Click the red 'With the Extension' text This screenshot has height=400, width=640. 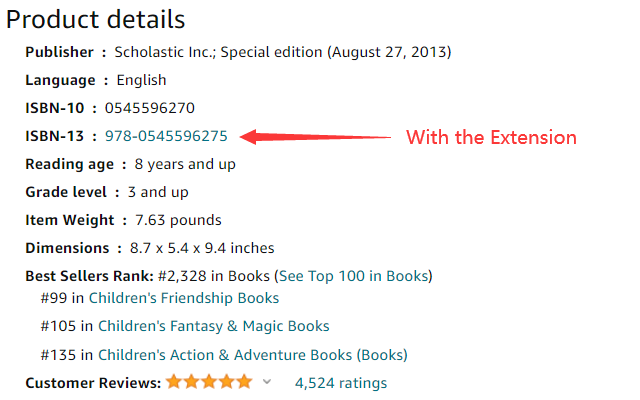[491, 137]
